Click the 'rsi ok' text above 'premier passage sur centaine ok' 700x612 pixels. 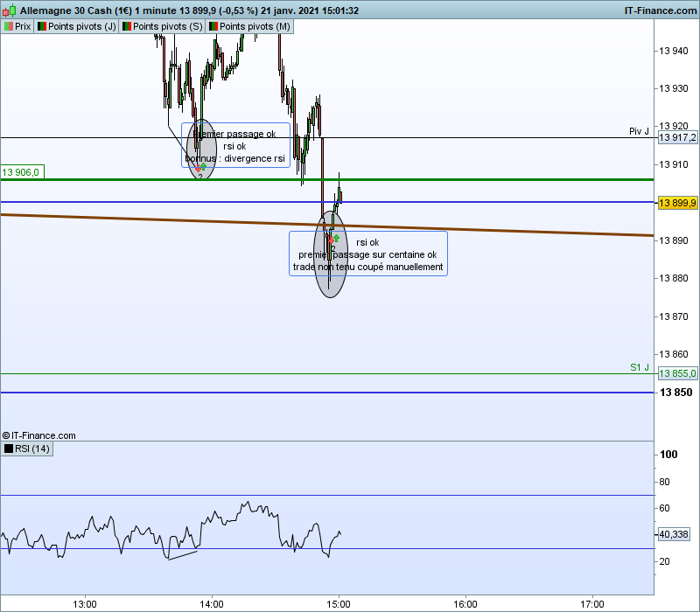coord(367,242)
